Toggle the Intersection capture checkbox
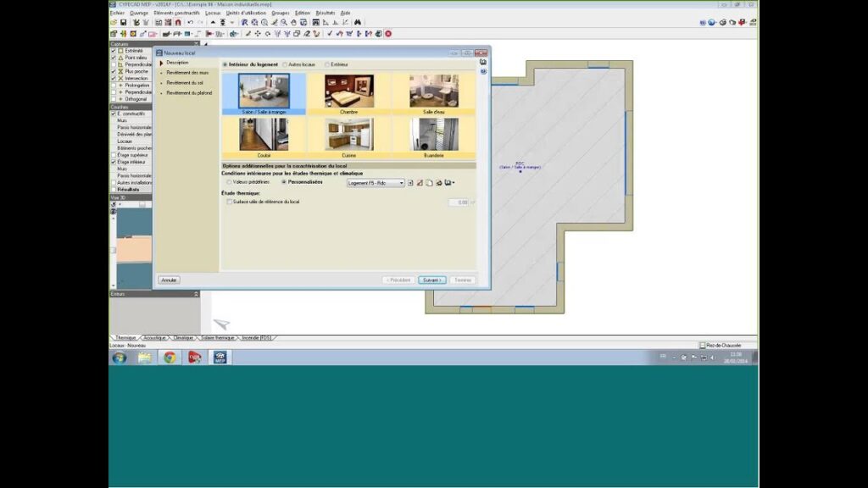 click(114, 78)
